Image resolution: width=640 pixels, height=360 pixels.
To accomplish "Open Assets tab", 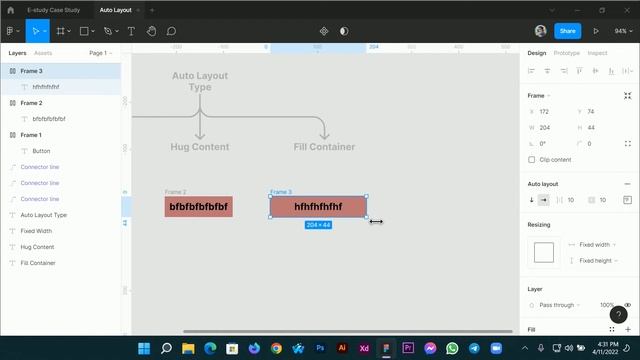I will 43,53.
